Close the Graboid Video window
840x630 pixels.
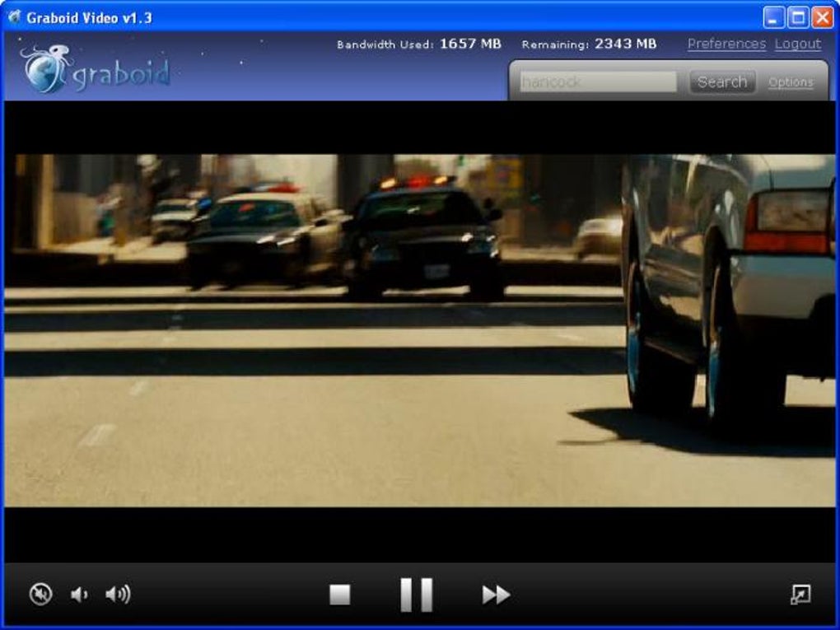click(823, 17)
